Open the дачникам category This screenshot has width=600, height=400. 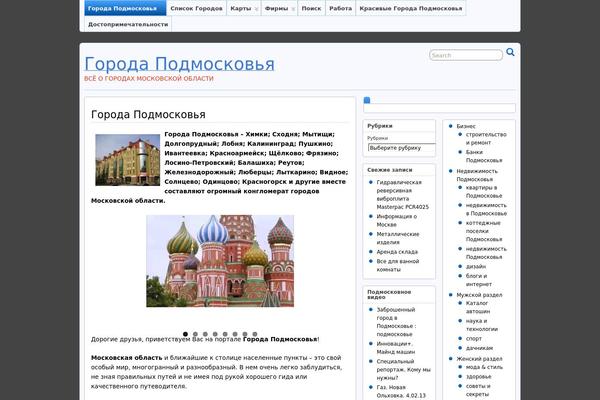tap(479, 348)
